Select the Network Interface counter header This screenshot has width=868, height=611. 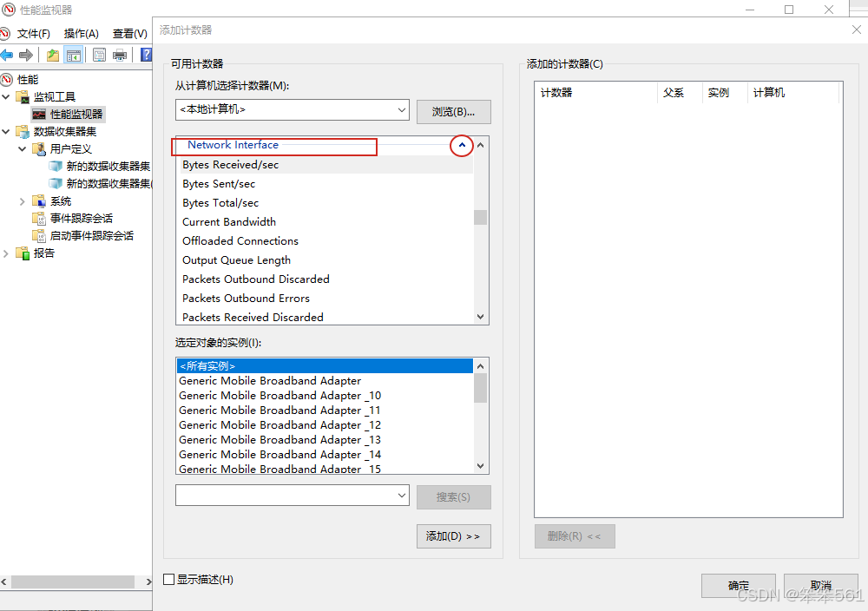pyautogui.click(x=233, y=145)
